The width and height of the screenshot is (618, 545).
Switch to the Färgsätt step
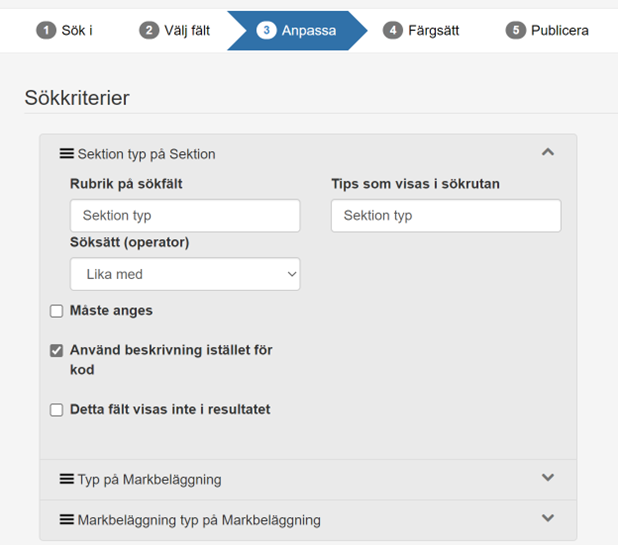pos(433,30)
